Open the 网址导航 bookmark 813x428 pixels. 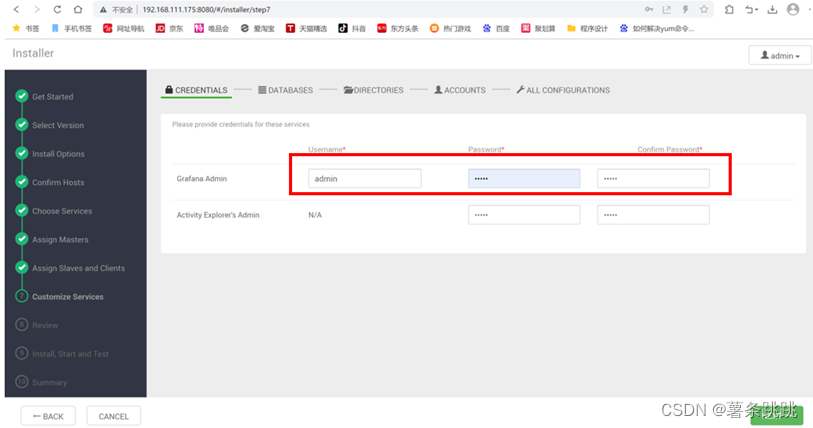123,29
